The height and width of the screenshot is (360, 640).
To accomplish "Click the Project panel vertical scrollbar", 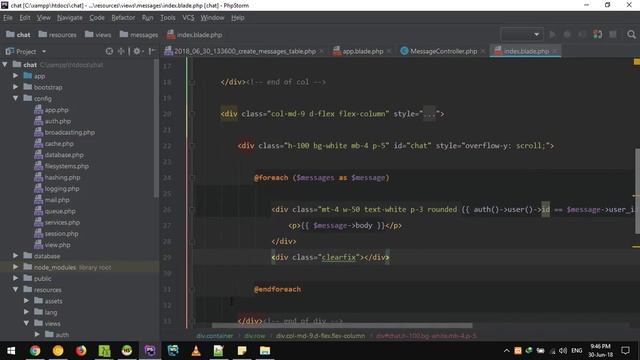I will (156, 129).
